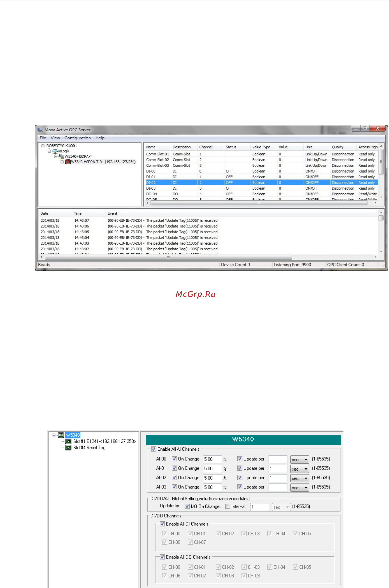This screenshot has height=588, width=389.
Task: Click the tag list scroll right arrow
Action: pos(375,203)
